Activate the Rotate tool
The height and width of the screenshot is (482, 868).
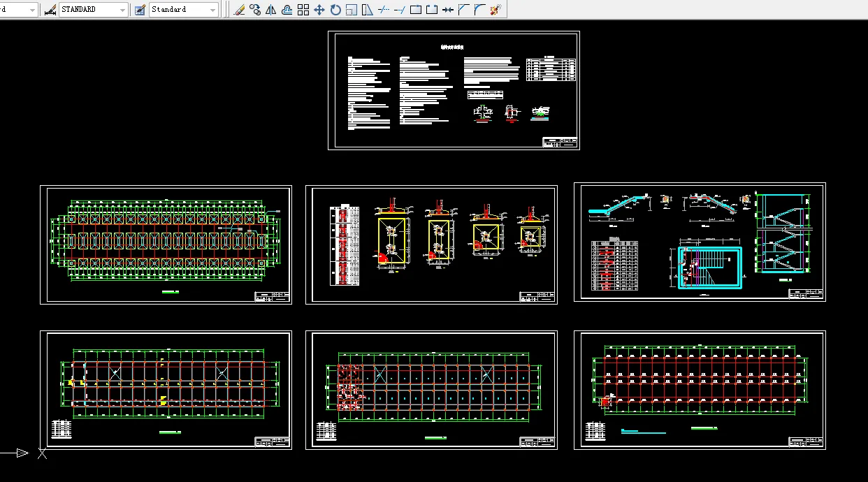[x=335, y=10]
